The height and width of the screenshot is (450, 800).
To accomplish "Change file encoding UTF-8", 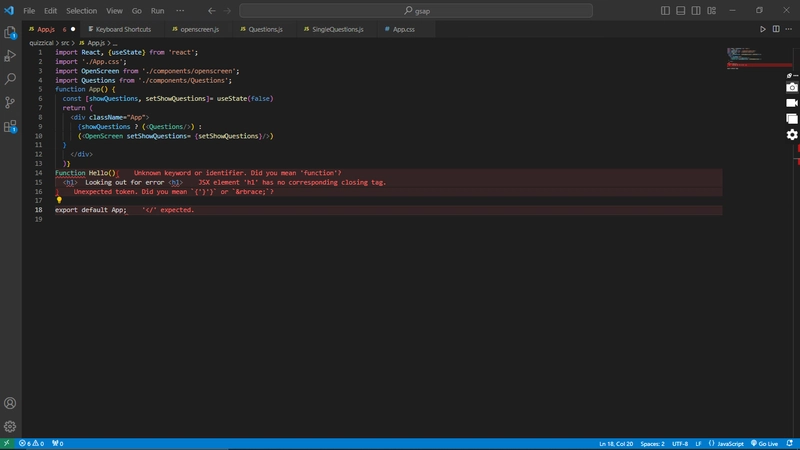I will (680, 443).
